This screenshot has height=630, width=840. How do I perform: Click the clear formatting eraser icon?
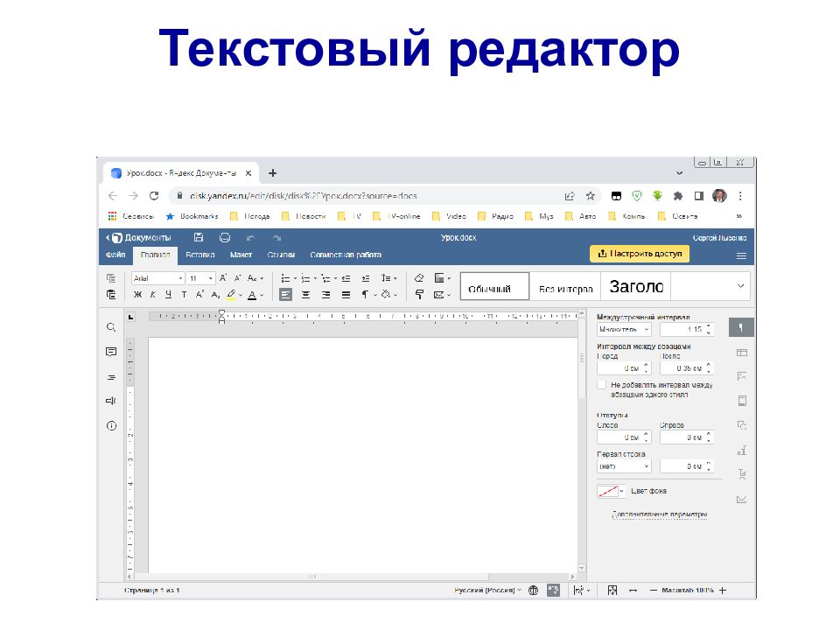coord(419,278)
